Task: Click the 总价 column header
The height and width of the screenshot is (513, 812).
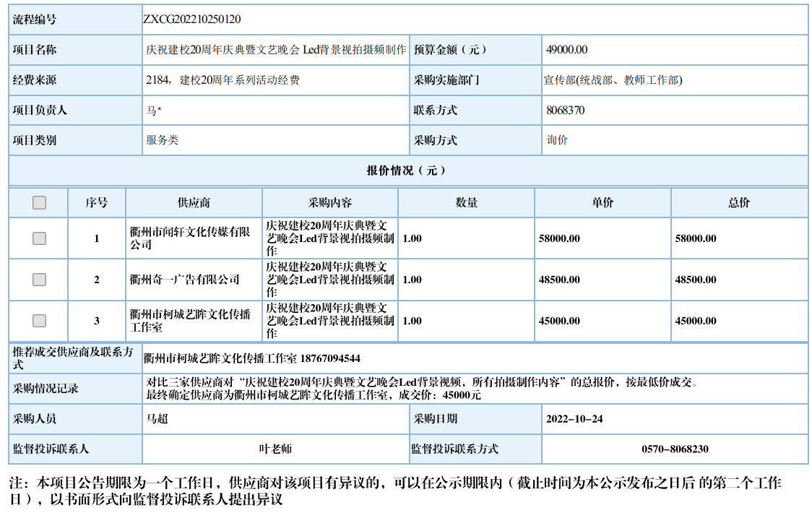Action: point(739,203)
